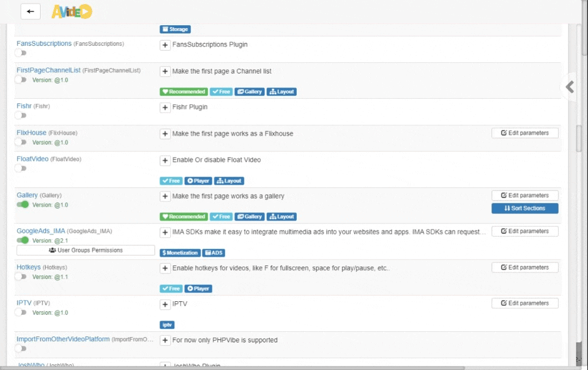This screenshot has width=588, height=370.
Task: Edit parameters for GoogleAds_IMA
Action: (525, 231)
